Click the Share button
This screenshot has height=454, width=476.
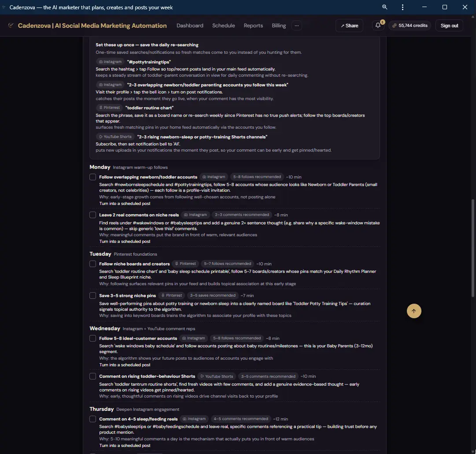point(350,26)
